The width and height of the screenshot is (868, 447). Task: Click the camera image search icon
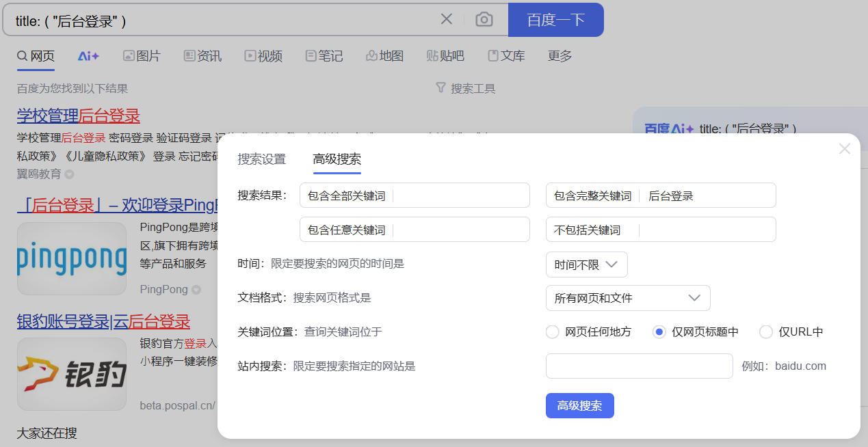click(484, 19)
